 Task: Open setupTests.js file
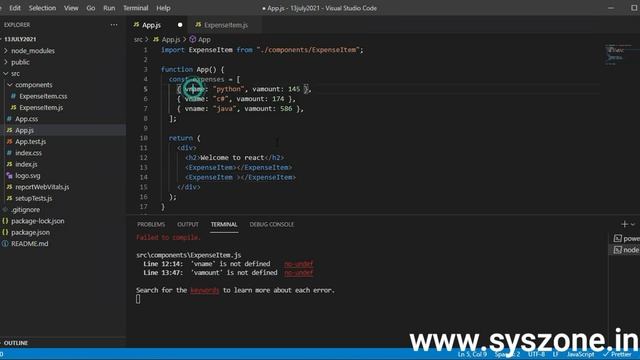(x=34, y=198)
